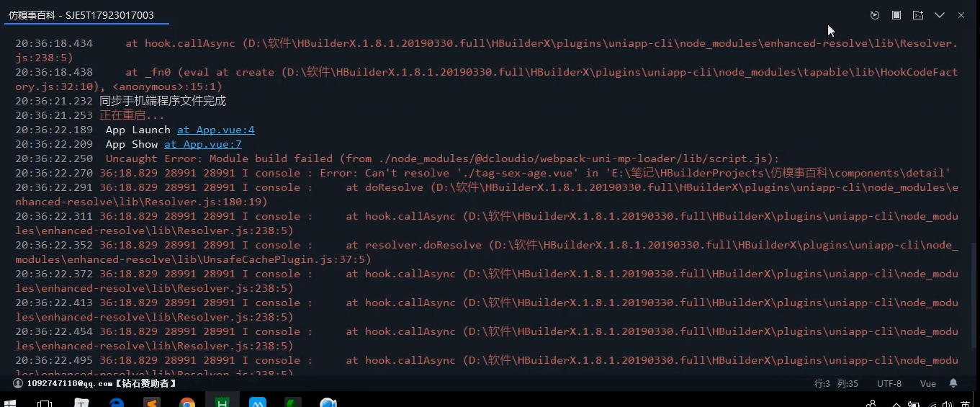Click the 'at doResolve' stack trace line
980x407 pixels.
(487, 194)
